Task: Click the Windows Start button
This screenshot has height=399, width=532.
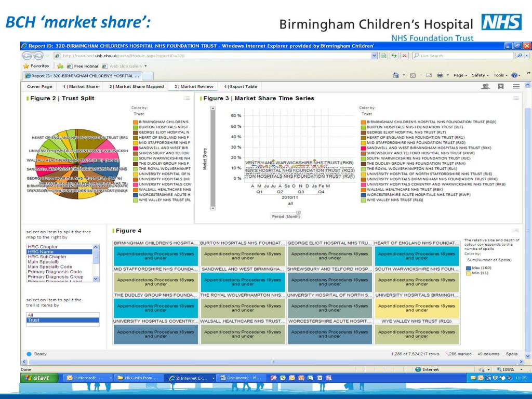Action: pos(39,378)
